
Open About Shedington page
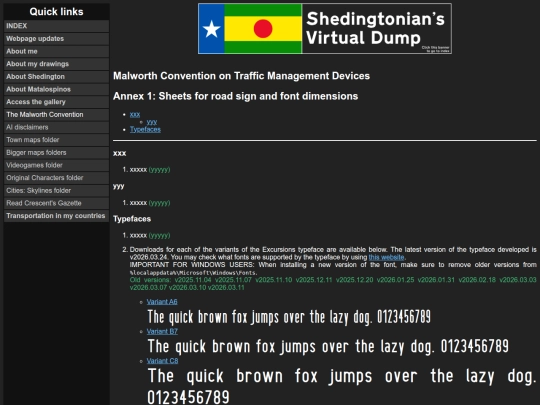click(x=56, y=76)
